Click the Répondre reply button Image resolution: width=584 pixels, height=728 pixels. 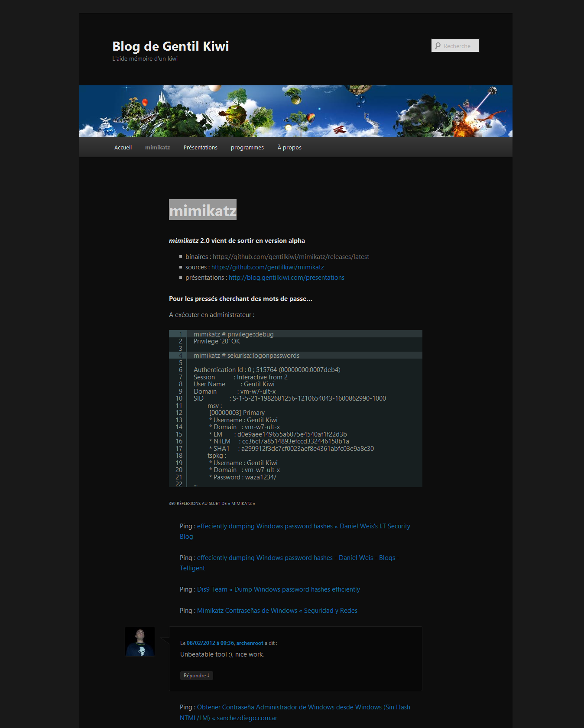pyautogui.click(x=197, y=676)
